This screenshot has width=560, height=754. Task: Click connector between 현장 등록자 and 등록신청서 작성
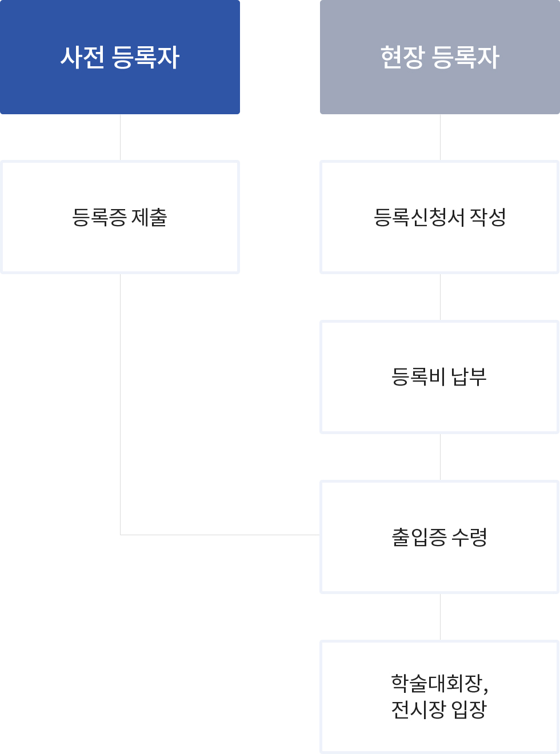[440, 137]
